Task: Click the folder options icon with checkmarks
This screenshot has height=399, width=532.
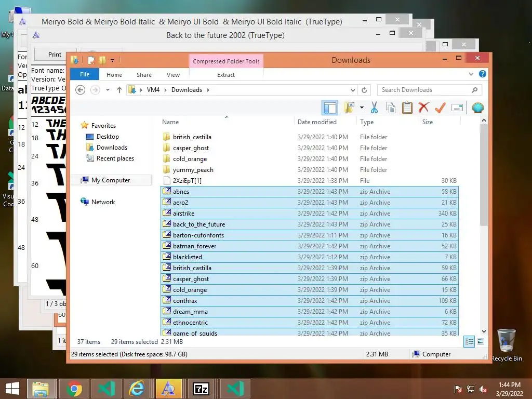Action: (349, 108)
